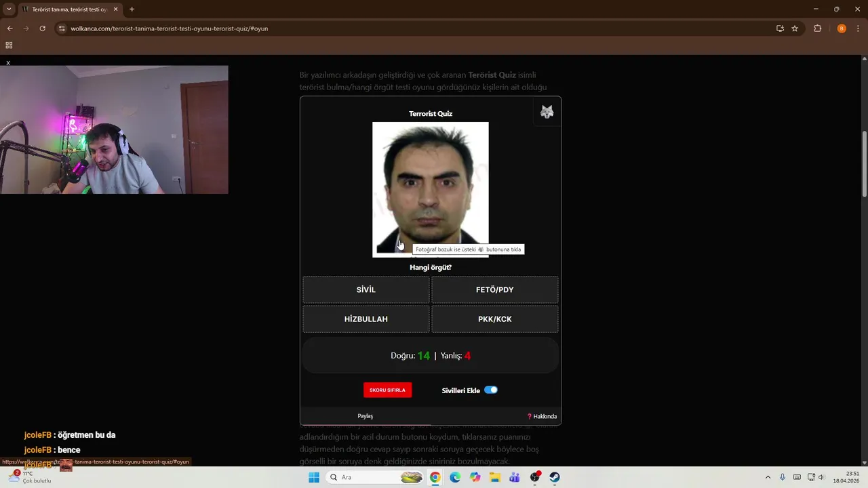Open the weather widget on taskbar
This screenshot has width=868, height=488.
28,476
